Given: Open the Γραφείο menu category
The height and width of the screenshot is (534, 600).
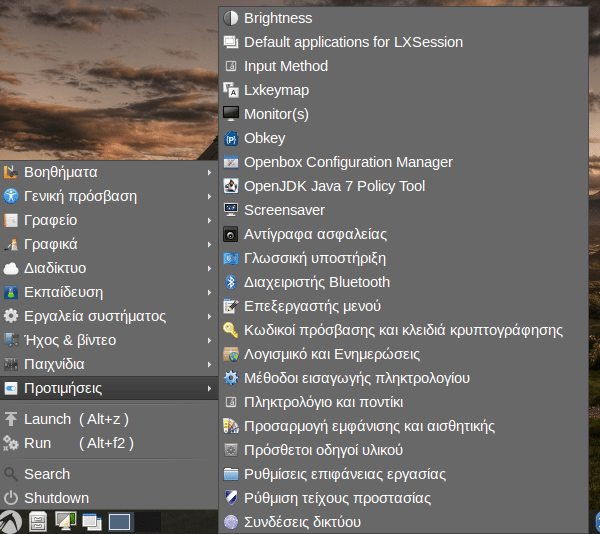Looking at the screenshot, I should pos(109,220).
